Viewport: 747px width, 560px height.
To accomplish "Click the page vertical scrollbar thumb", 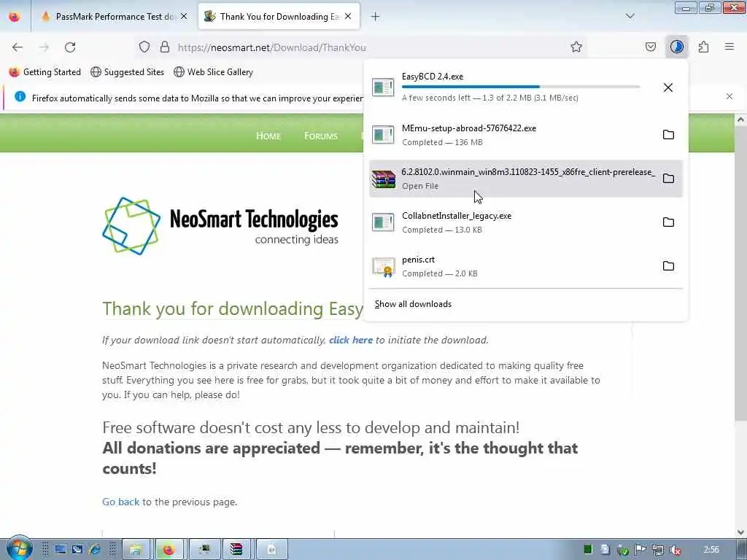I will 740,274.
